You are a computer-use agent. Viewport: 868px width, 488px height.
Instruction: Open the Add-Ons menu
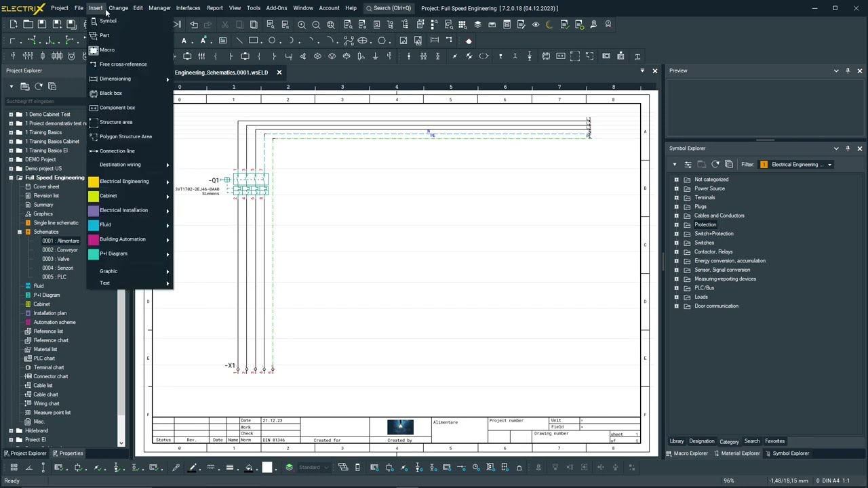(276, 8)
